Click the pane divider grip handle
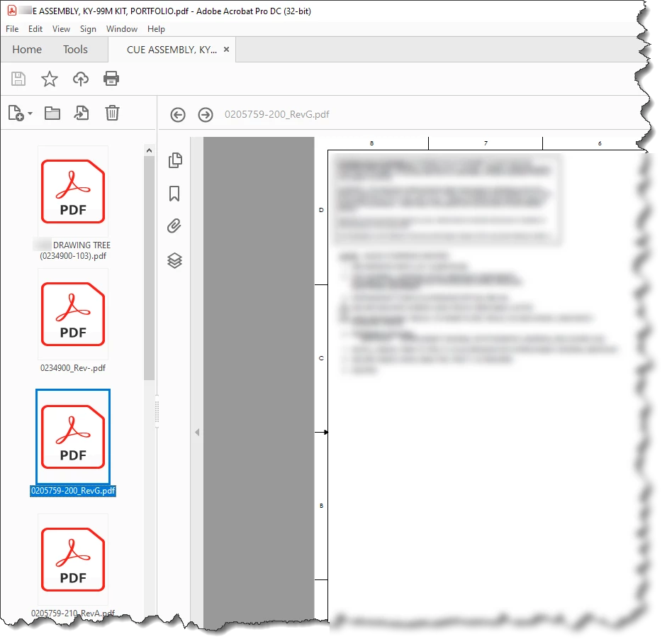This screenshot has width=667, height=644. tap(157, 411)
